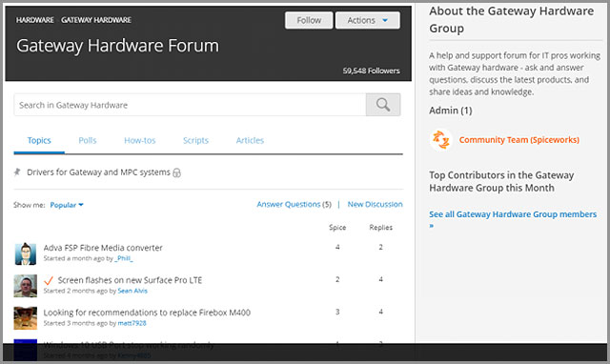Image resolution: width=610 pixels, height=364 pixels.
Task: Open _Phill_ author link
Action: pos(124,258)
